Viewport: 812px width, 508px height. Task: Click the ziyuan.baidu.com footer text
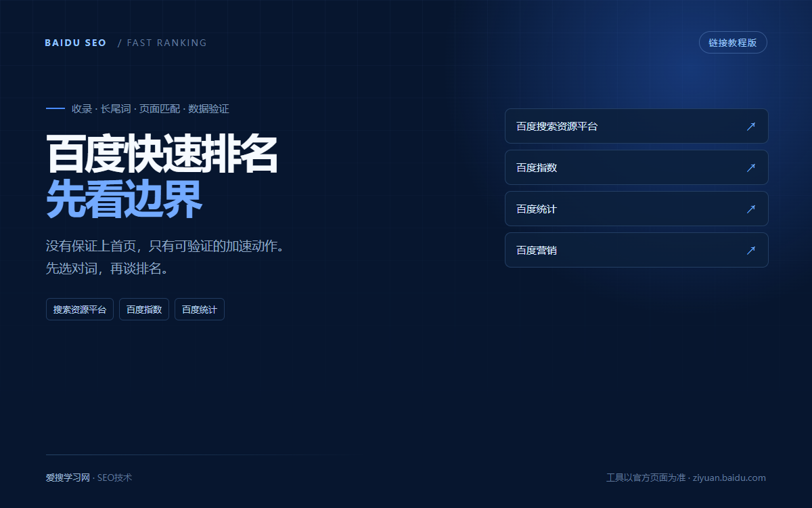(729, 478)
